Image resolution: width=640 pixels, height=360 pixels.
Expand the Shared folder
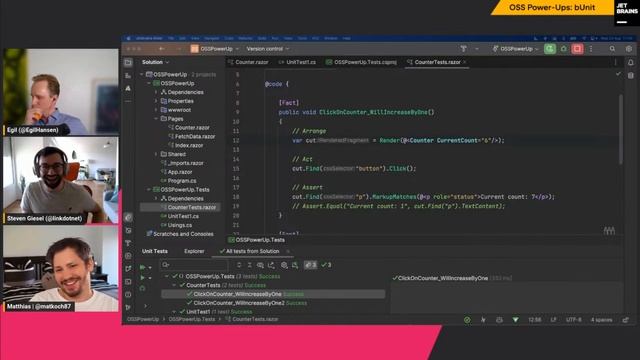coord(156,154)
